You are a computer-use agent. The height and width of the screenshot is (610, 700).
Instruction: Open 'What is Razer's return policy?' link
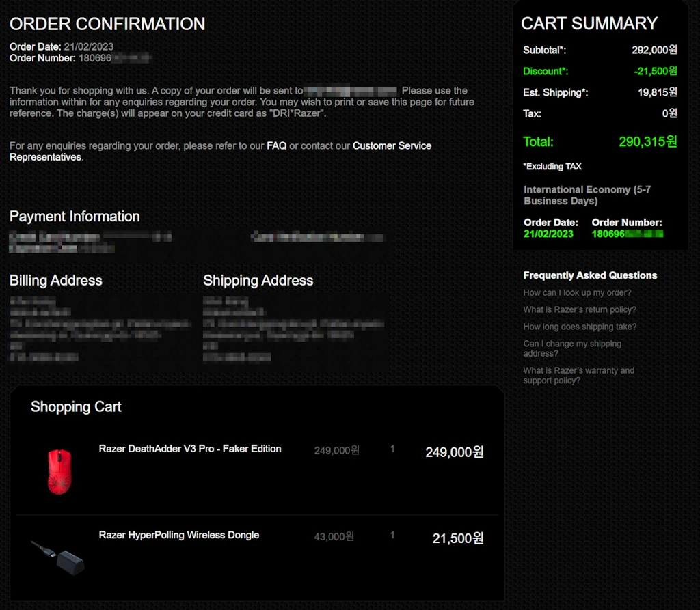[580, 309]
